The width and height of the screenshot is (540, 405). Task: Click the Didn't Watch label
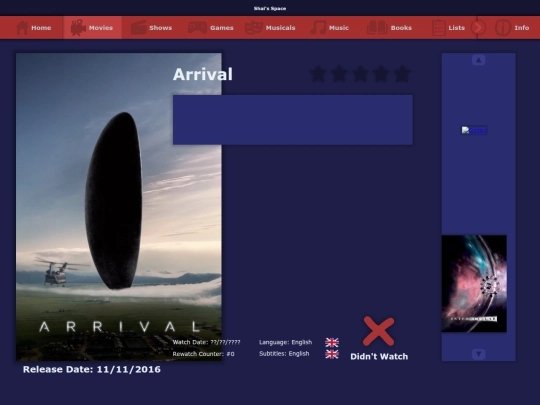coord(379,356)
